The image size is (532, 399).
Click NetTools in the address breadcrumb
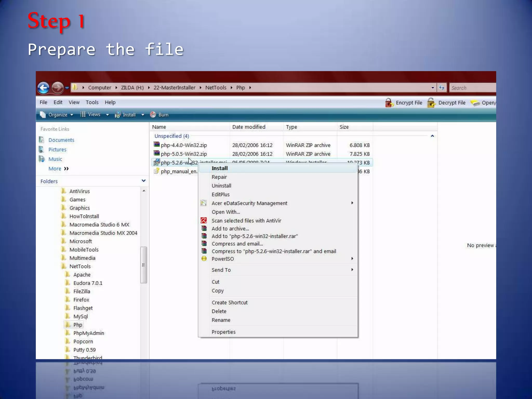216,88
